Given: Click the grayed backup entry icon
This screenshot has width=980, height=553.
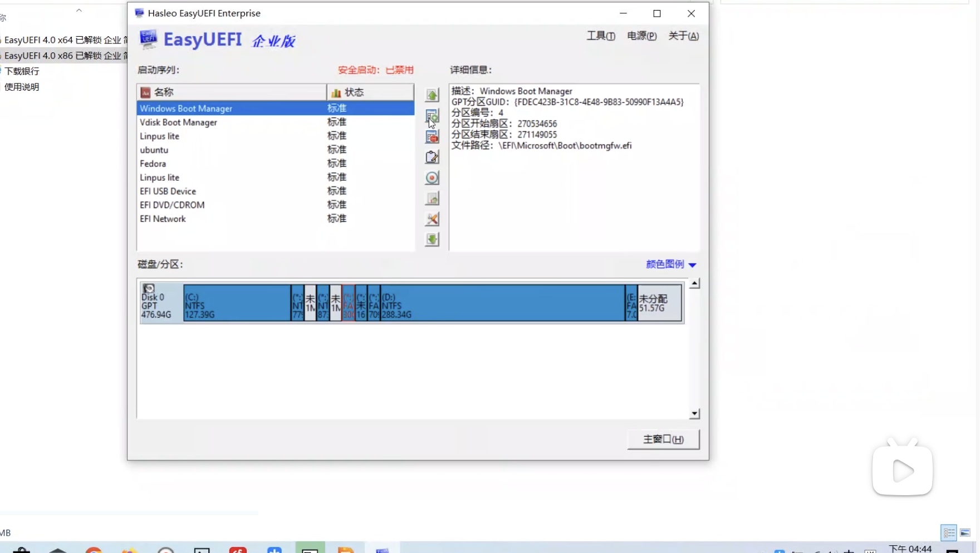Looking at the screenshot, I should click(432, 198).
